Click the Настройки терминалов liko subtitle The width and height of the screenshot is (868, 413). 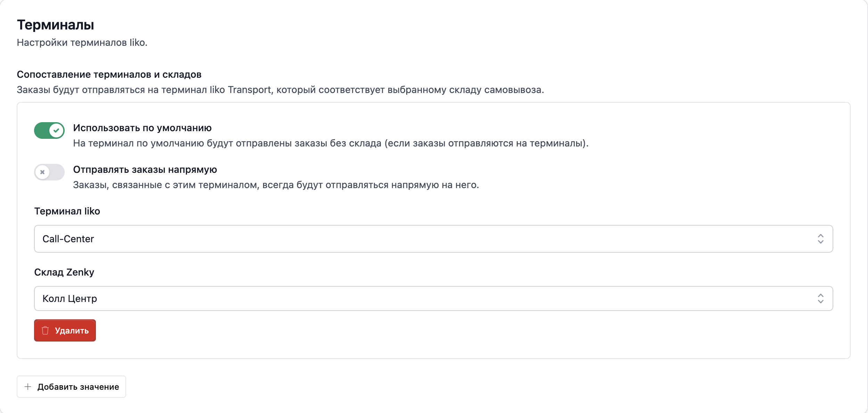coord(82,43)
